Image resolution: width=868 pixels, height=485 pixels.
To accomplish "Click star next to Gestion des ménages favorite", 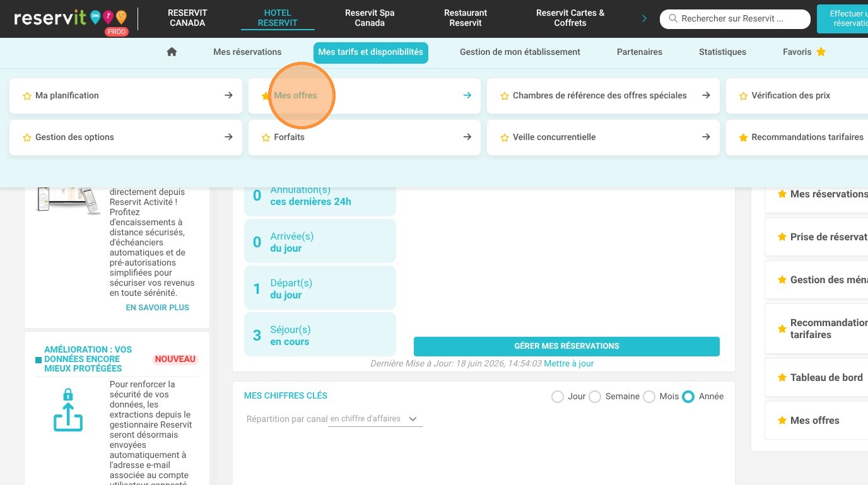I will point(782,280).
